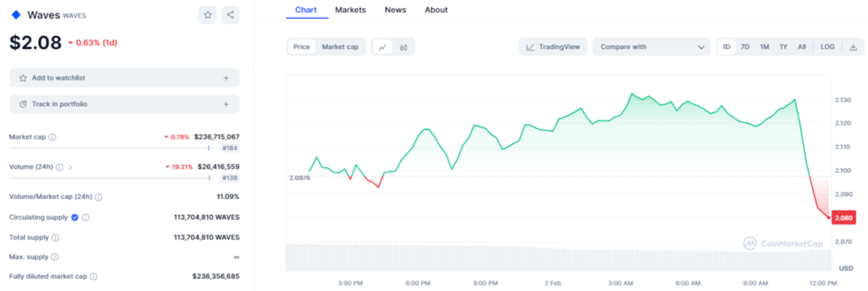Select the Market cap chart toggle
This screenshot has height=291, width=868.
pos(340,47)
